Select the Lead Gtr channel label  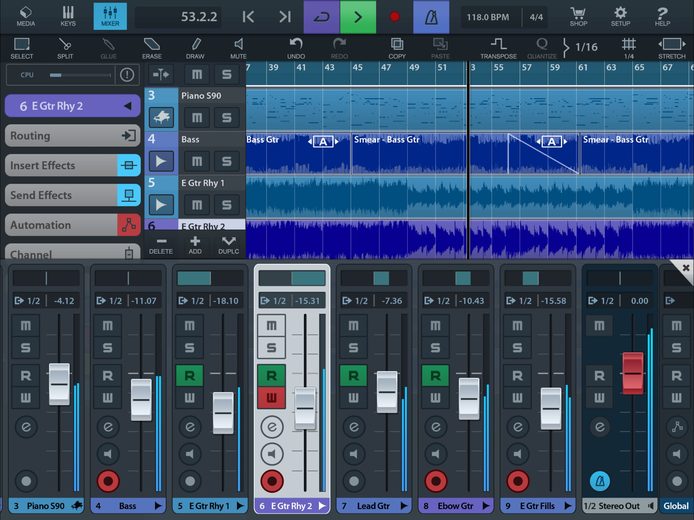click(374, 506)
